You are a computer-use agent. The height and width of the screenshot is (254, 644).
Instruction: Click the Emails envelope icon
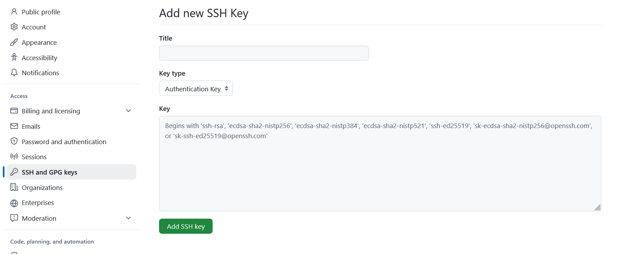tap(14, 126)
